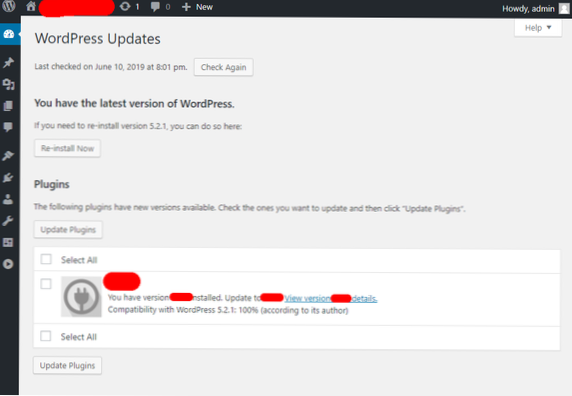Expand the Help dropdown tab
This screenshot has width=572, height=396.
pos(538,28)
